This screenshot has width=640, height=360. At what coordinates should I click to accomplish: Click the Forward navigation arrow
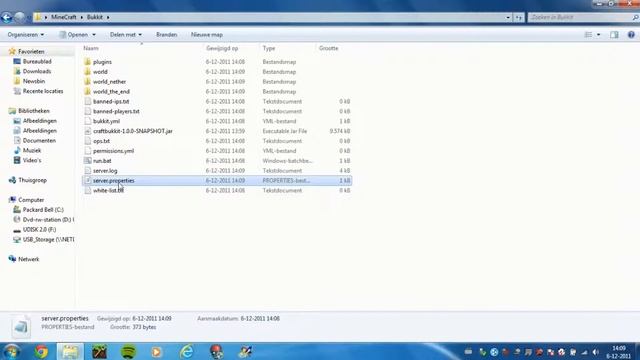tap(19, 18)
